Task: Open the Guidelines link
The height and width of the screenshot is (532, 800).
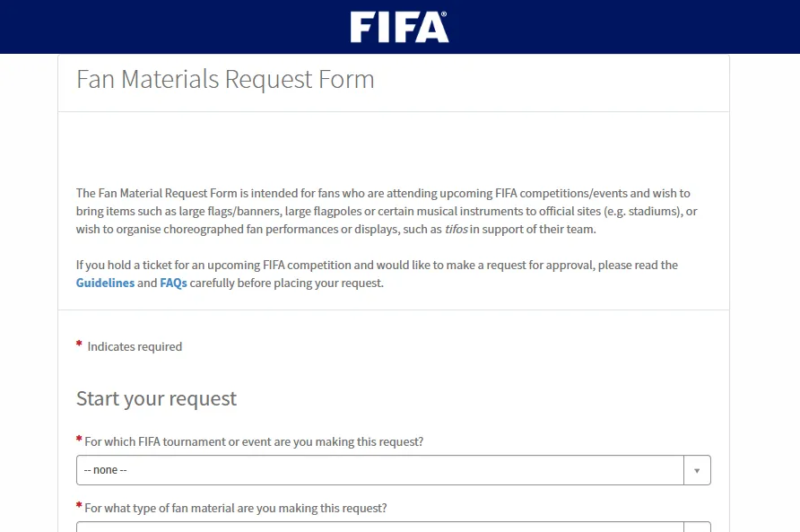Action: tap(105, 283)
